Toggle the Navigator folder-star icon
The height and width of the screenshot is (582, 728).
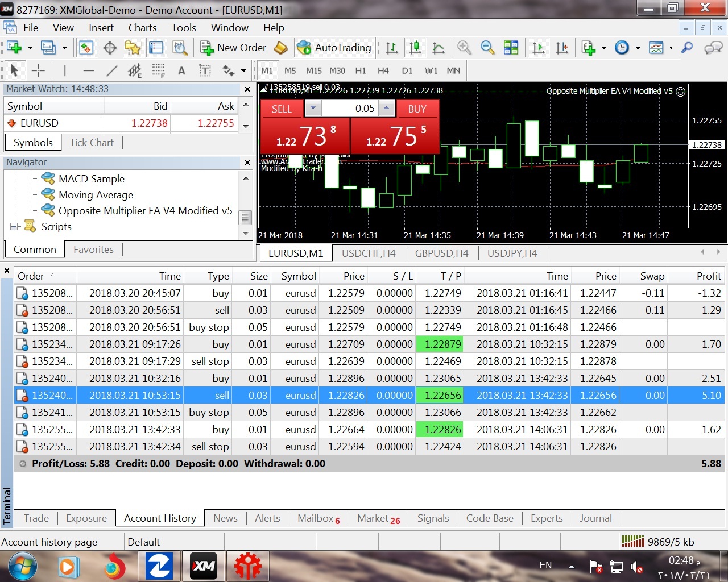coord(133,48)
